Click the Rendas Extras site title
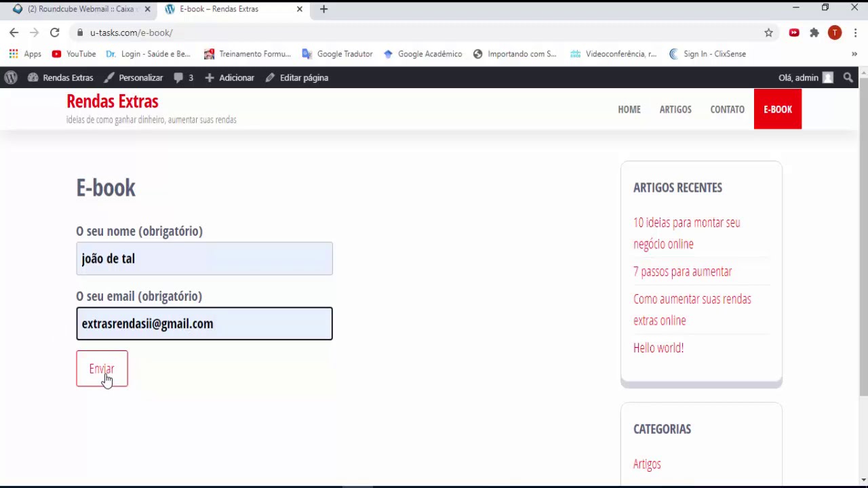The image size is (868, 488). pos(113,102)
